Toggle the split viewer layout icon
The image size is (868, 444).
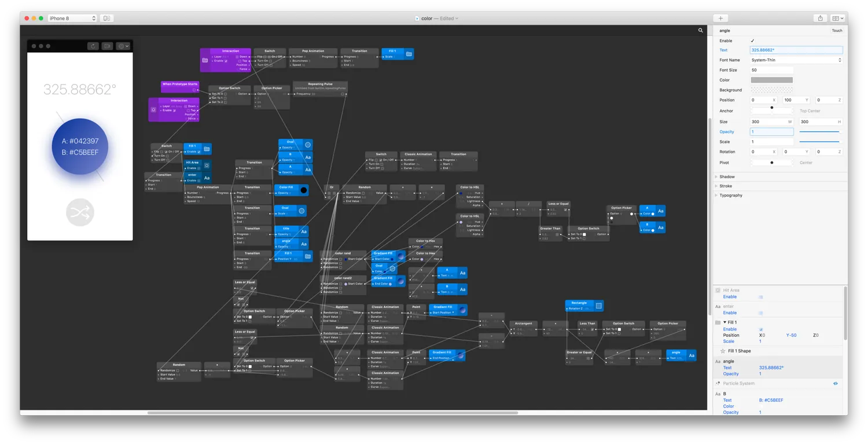pyautogui.click(x=106, y=19)
